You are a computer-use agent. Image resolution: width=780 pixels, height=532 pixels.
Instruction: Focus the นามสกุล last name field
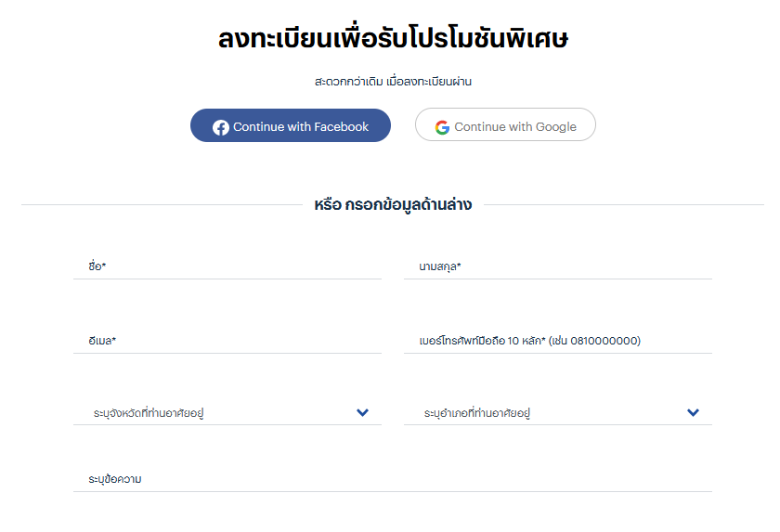point(558,266)
